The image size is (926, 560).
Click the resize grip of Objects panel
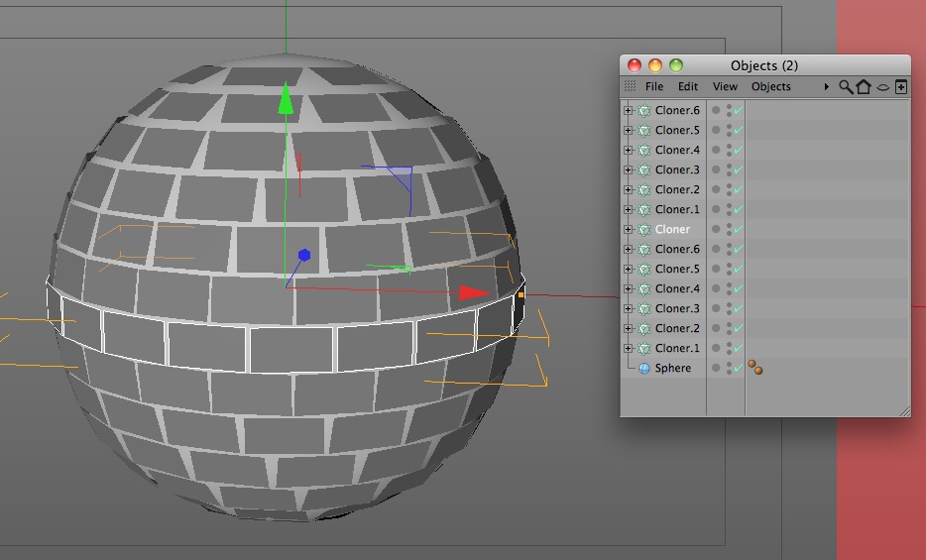pos(905,411)
